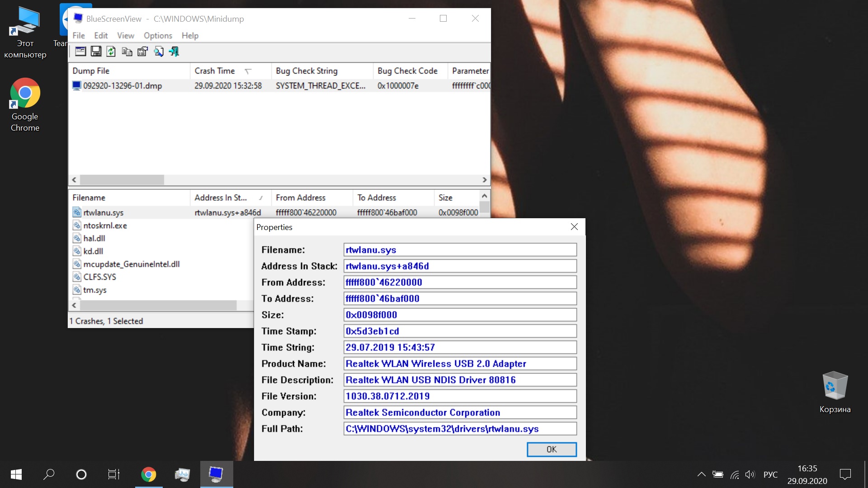Open the Edit menu
This screenshot has width=868, height=488.
(101, 35)
